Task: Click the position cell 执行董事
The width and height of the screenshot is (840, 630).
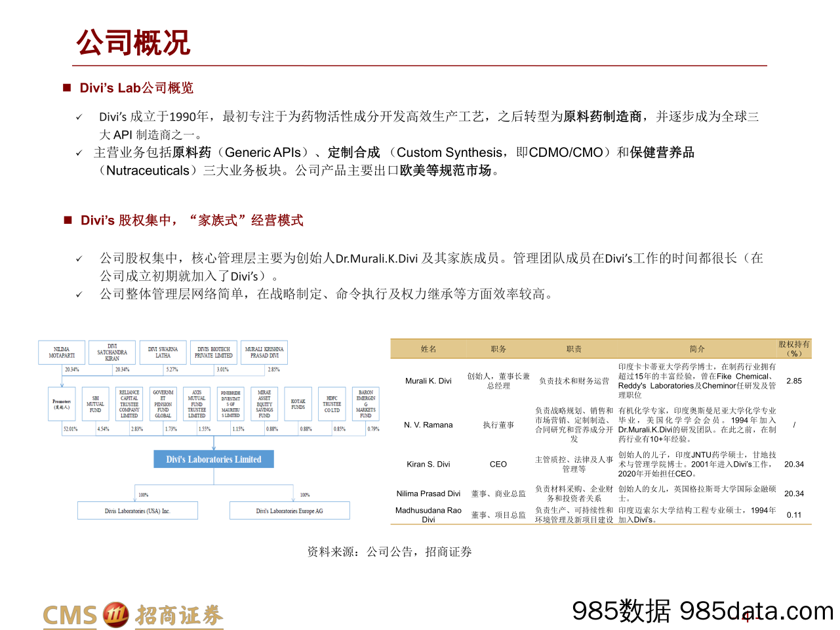Action: 498,425
